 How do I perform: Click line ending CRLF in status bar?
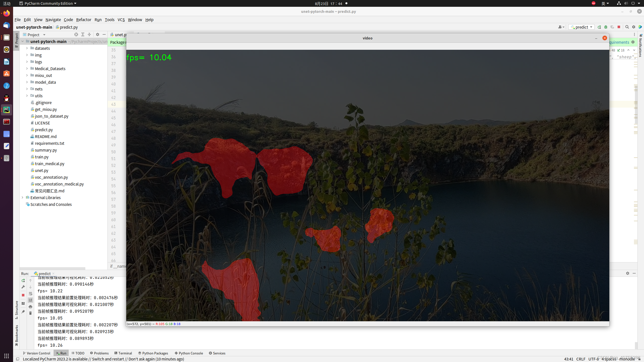(581, 359)
